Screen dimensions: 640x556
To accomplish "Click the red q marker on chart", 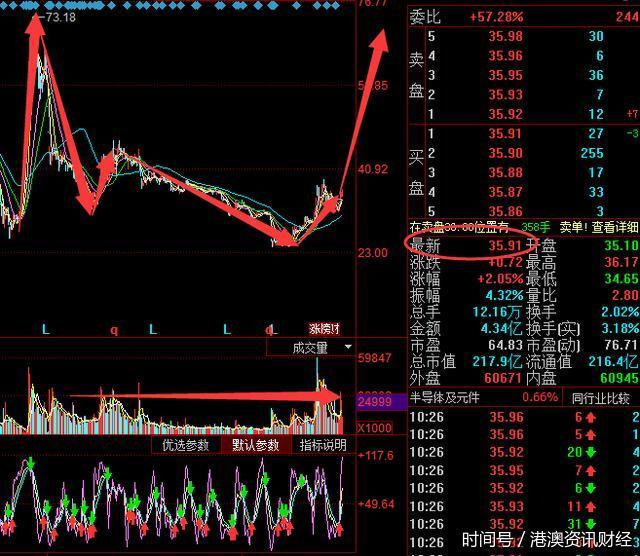I will click(114, 330).
